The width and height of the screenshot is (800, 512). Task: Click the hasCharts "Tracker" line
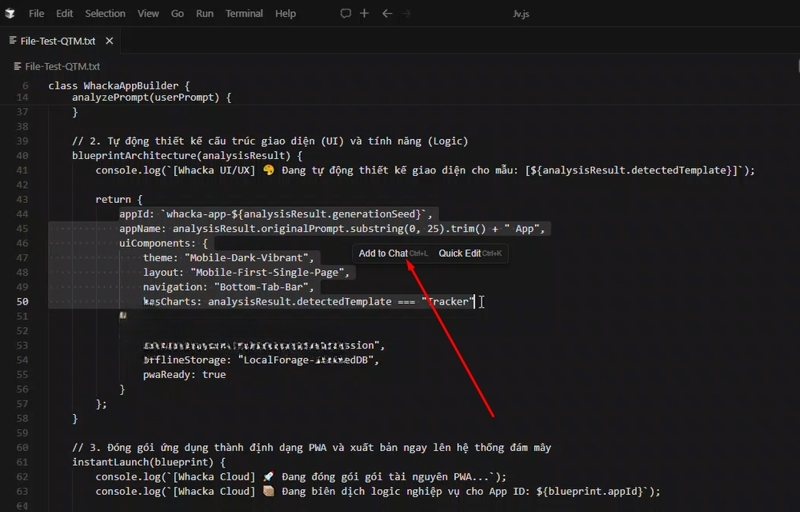click(x=309, y=301)
